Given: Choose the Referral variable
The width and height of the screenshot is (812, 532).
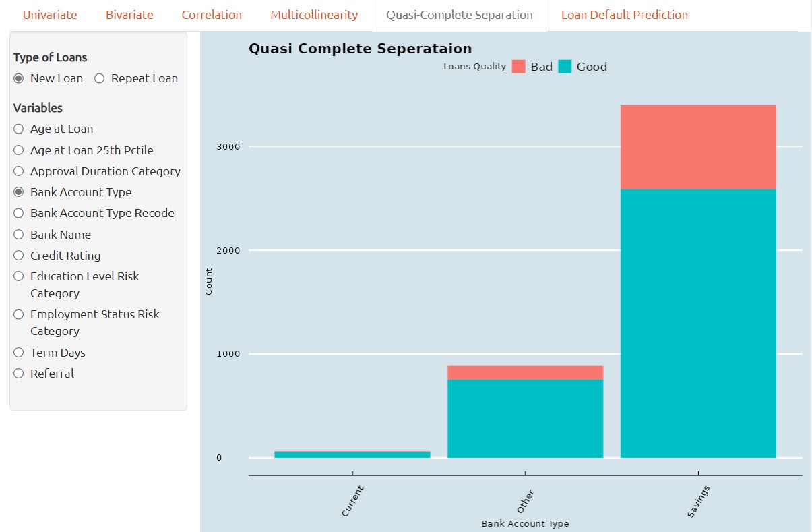Looking at the screenshot, I should point(19,374).
